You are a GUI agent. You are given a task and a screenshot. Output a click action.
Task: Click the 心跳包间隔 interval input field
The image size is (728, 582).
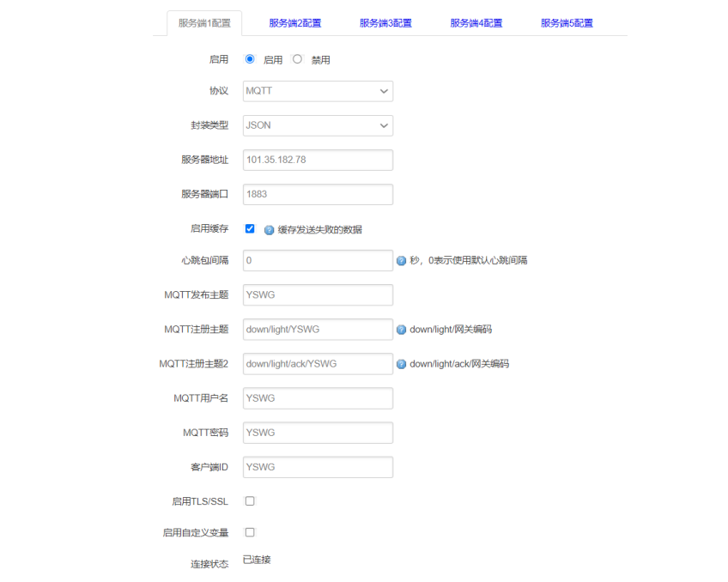coord(317,260)
